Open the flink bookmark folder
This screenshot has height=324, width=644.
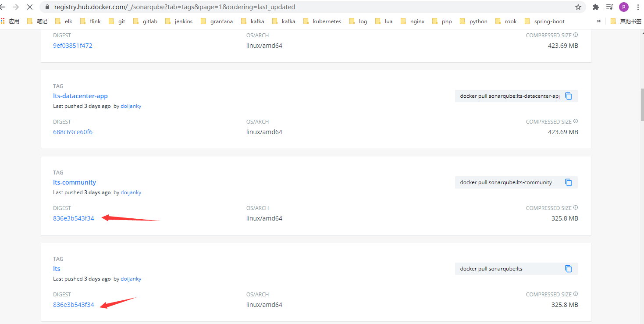90,21
